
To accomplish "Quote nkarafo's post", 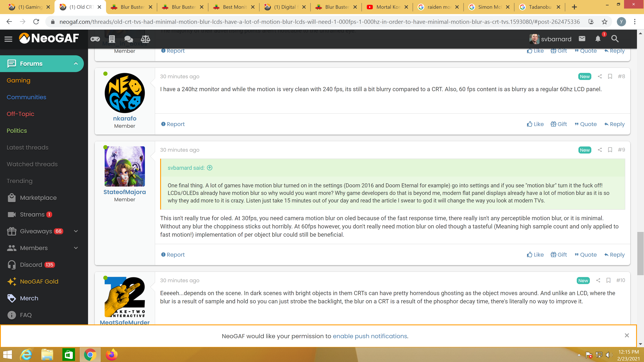I will [x=585, y=124].
